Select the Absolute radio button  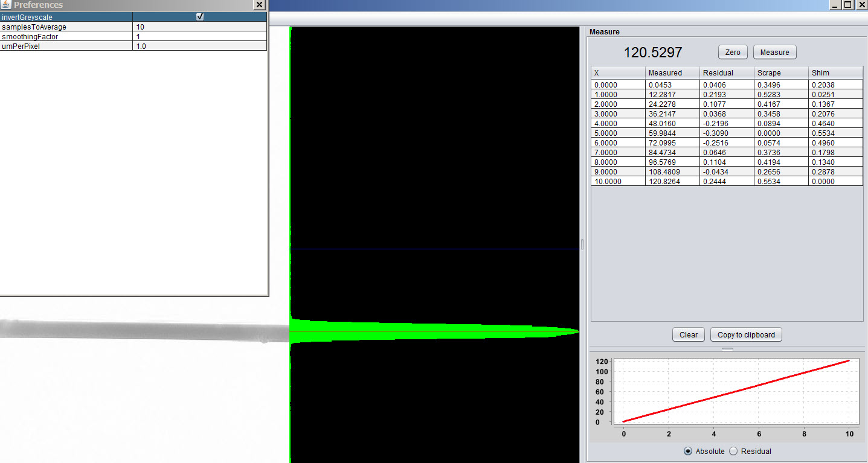(688, 451)
